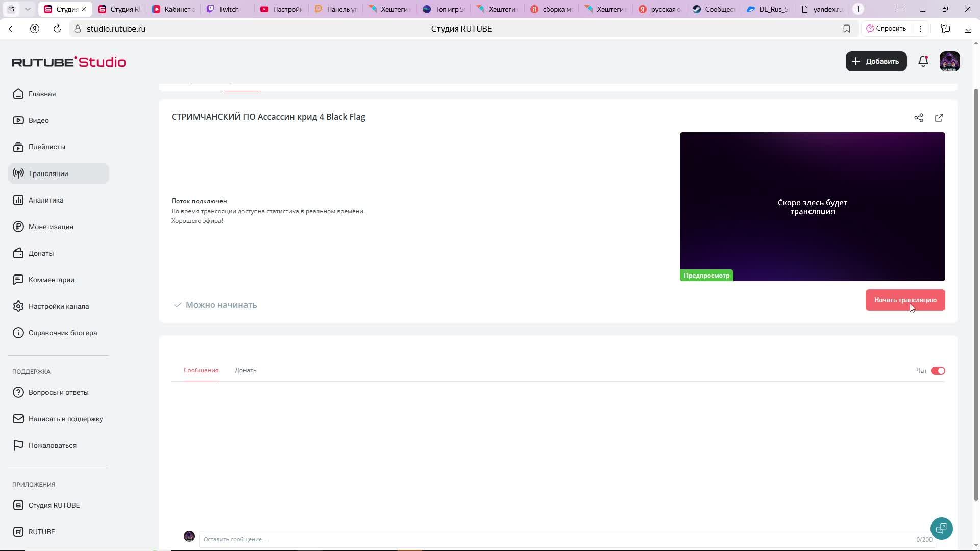This screenshot has width=980, height=551.
Task: Select the Сообщения tab
Action: pos(201,370)
